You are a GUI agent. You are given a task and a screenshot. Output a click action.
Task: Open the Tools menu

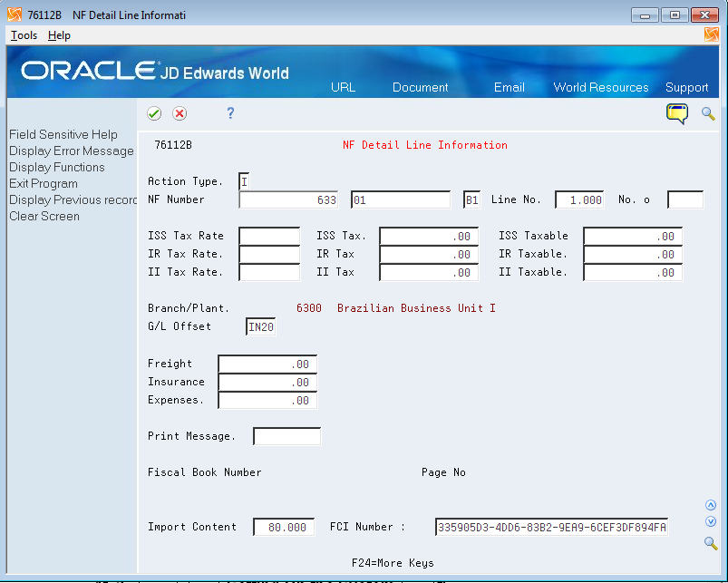pyautogui.click(x=24, y=35)
